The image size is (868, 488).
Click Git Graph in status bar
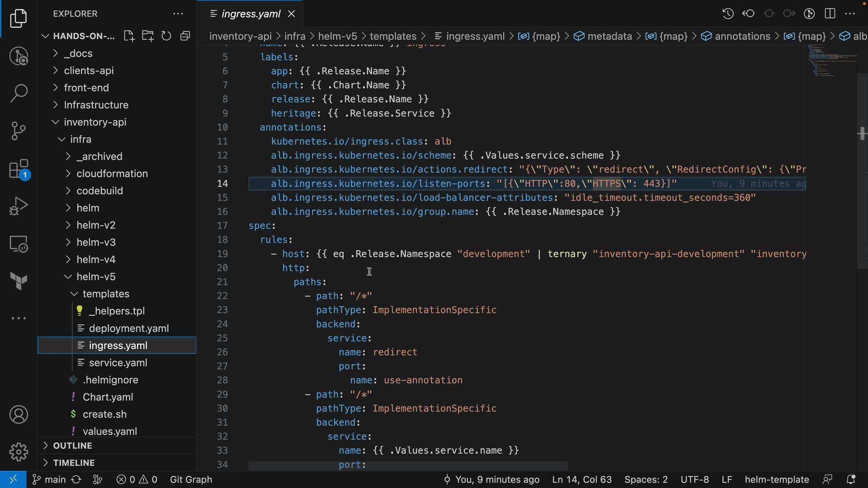[x=191, y=479]
